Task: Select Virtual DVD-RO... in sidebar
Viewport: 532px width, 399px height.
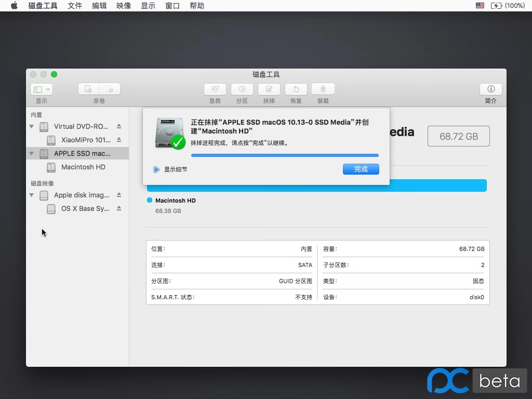Action: coord(77,127)
